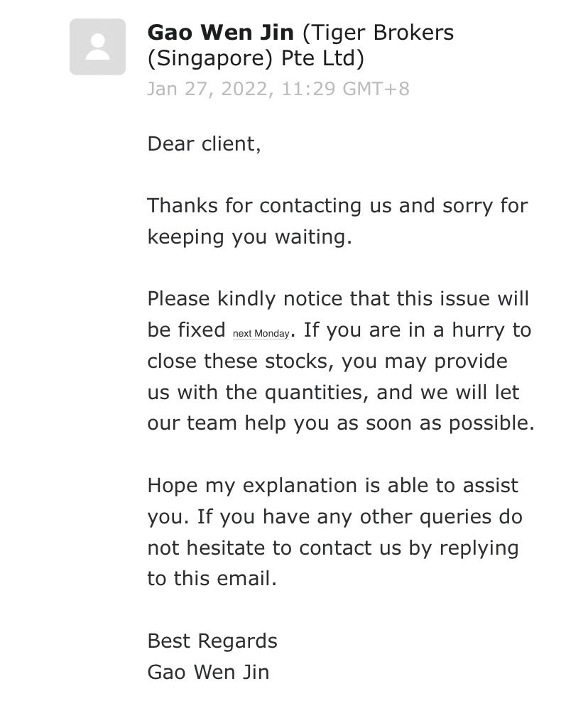
Task: Click the Please kindly notice line
Action: coord(338,299)
